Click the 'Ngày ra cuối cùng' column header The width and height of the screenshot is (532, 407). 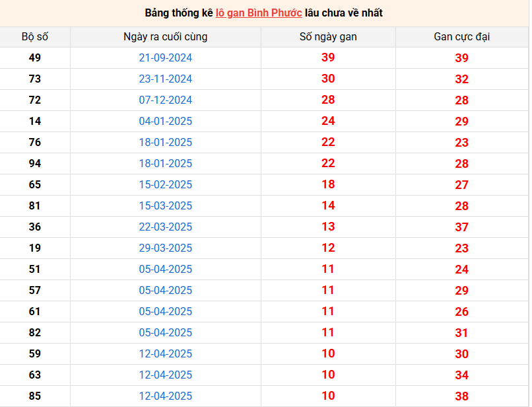(165, 37)
